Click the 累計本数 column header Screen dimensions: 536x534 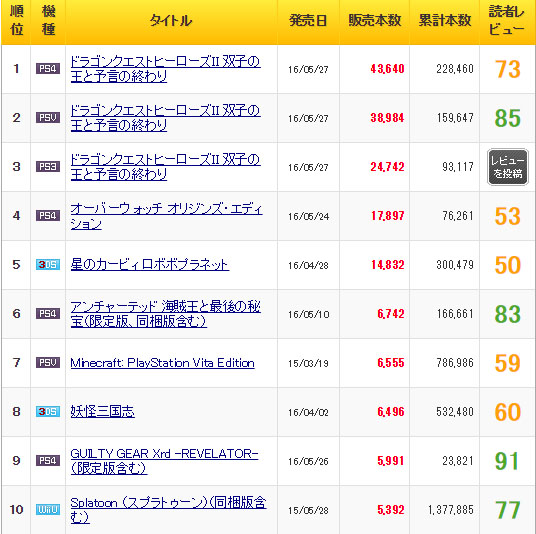445,21
